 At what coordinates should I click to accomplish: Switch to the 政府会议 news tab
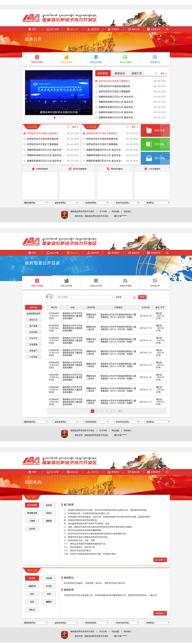(x=120, y=73)
